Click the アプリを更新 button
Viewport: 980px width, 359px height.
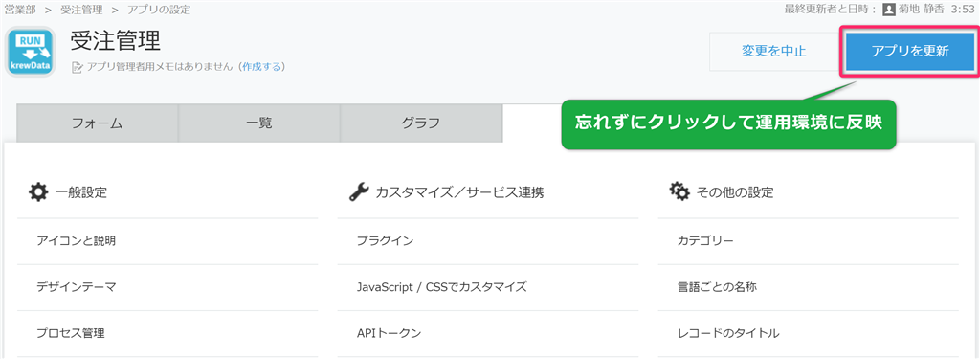coord(910,52)
